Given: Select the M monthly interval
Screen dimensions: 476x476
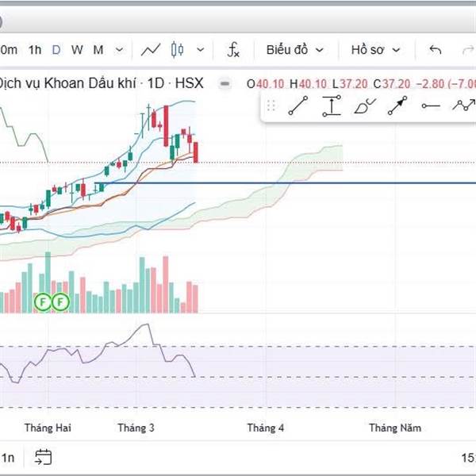Looking at the screenshot, I should tap(98, 50).
